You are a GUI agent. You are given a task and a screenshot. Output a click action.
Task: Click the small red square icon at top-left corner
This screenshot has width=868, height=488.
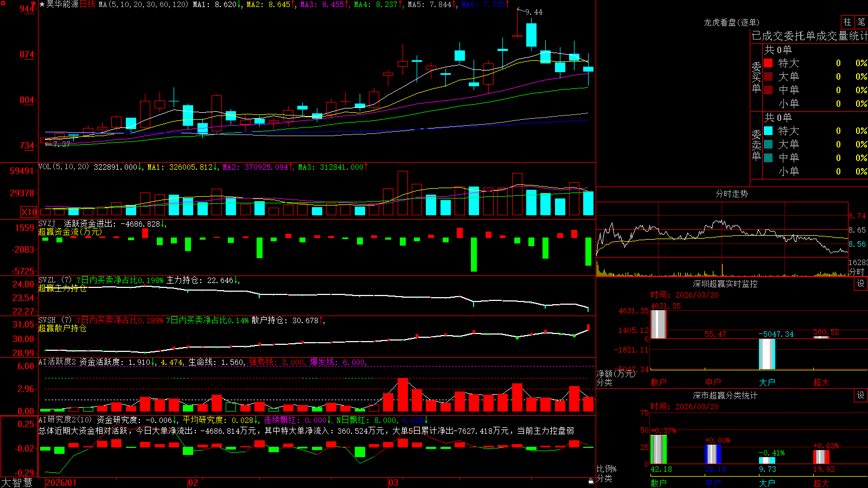point(3,3)
